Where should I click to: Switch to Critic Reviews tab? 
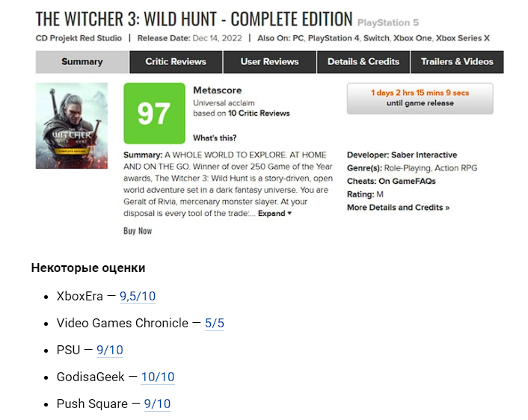[x=176, y=62]
